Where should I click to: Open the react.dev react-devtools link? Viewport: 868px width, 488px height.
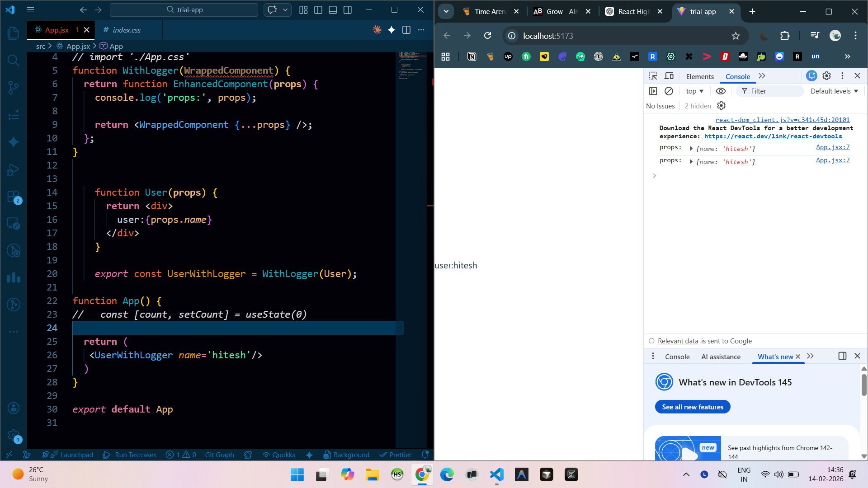773,136
